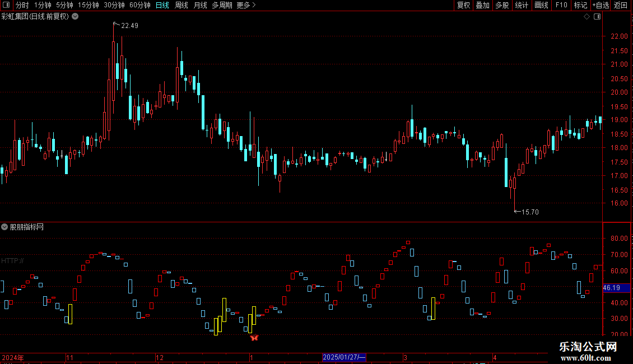Click the red butterfly signal marker
633x364 pixels.
[254, 338]
